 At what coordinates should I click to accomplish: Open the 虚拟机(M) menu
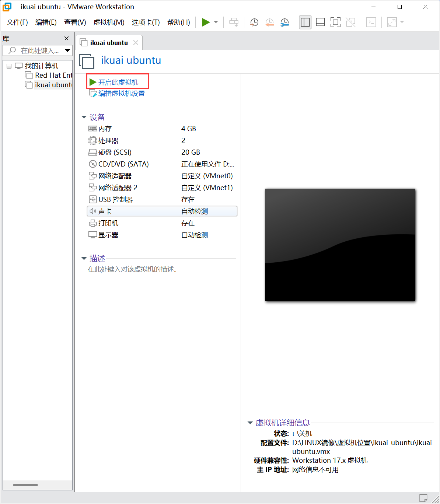click(x=109, y=22)
